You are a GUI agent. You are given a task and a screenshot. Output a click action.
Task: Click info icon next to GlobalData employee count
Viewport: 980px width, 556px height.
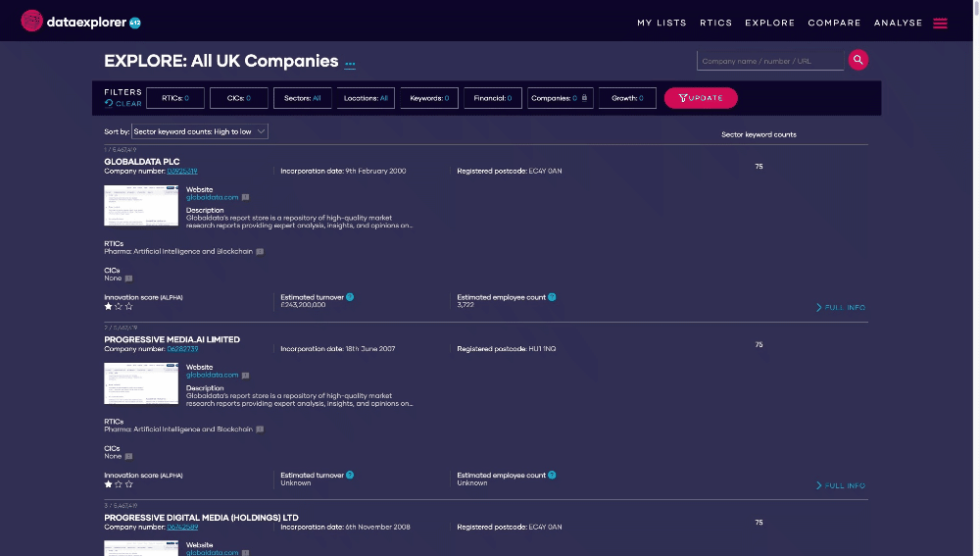(x=552, y=297)
